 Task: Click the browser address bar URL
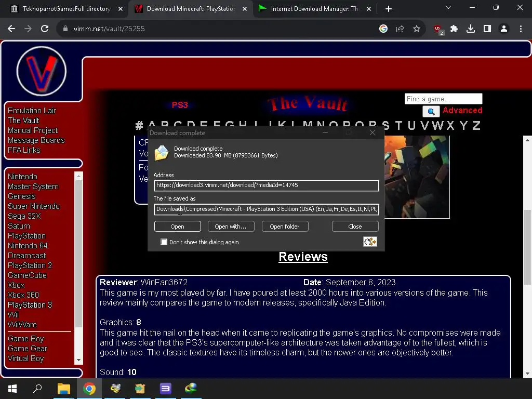109,29
